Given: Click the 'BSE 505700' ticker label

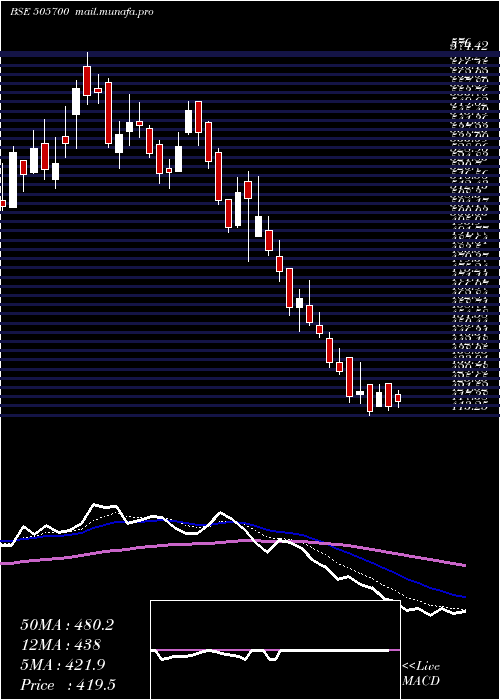Looking at the screenshot, I should (39, 12).
